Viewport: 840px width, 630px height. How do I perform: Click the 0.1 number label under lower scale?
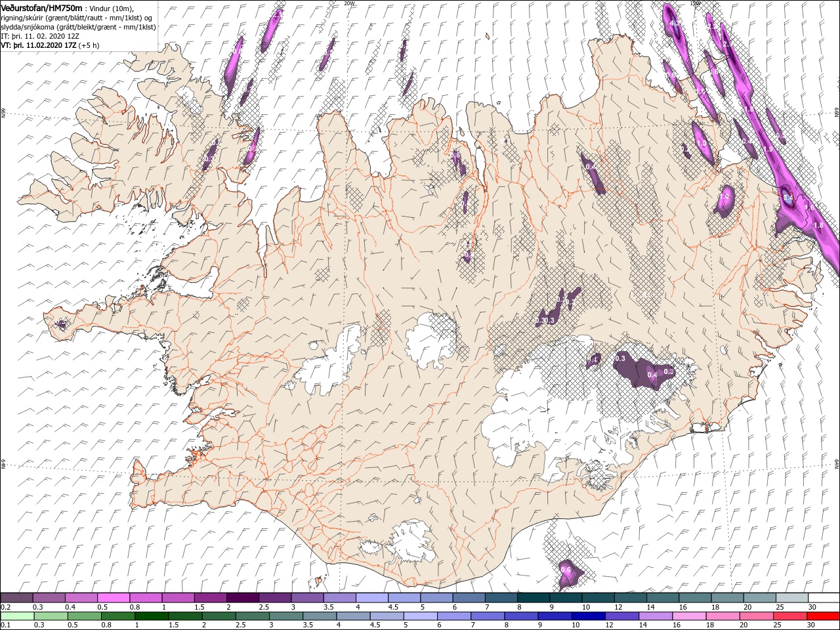(x=5, y=625)
